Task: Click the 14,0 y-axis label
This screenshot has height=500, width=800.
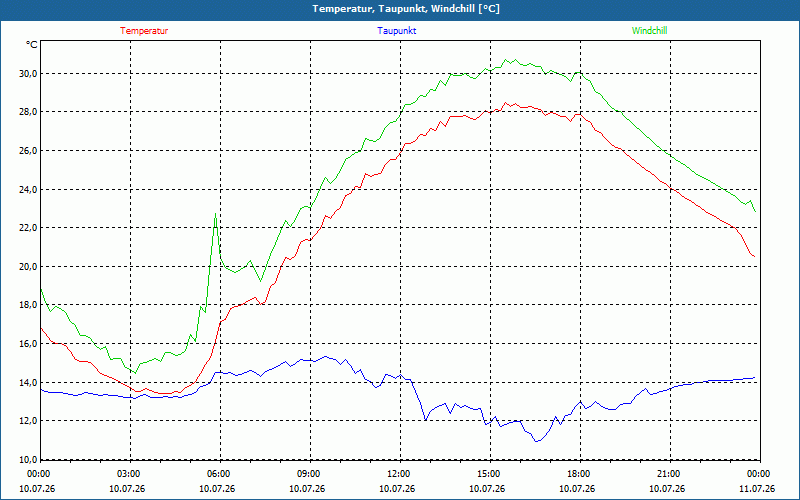Action: [28, 382]
